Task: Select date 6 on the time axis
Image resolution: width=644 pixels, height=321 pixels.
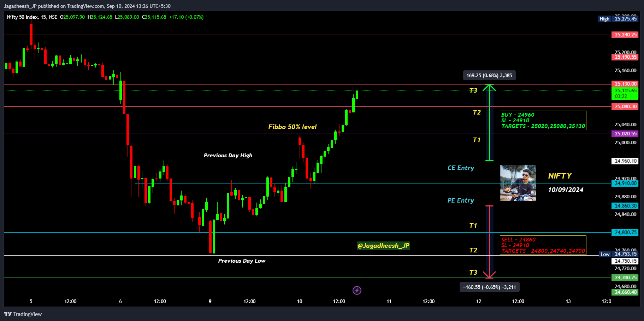Action: (x=120, y=301)
